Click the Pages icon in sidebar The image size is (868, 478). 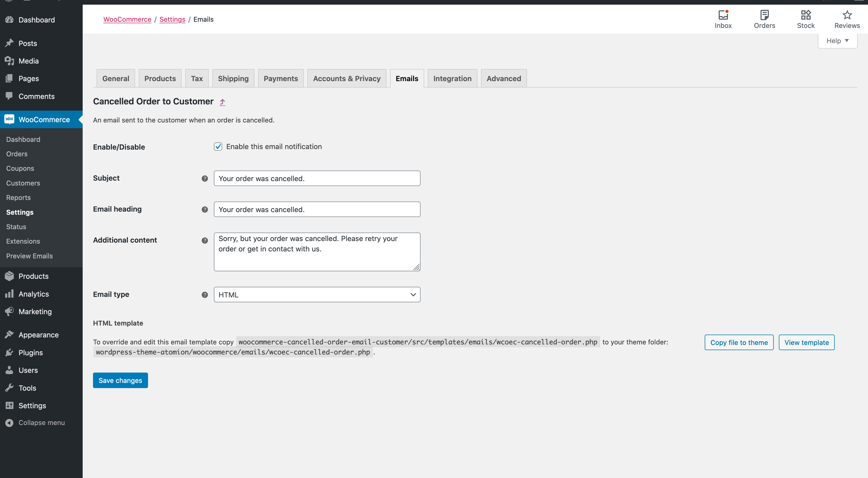click(x=10, y=78)
